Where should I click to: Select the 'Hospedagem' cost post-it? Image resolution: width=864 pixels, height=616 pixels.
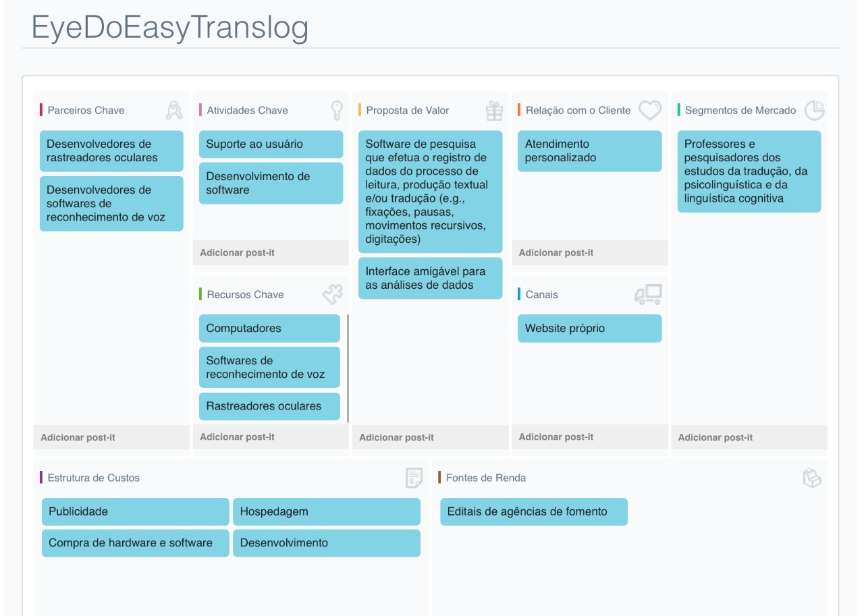(x=326, y=511)
